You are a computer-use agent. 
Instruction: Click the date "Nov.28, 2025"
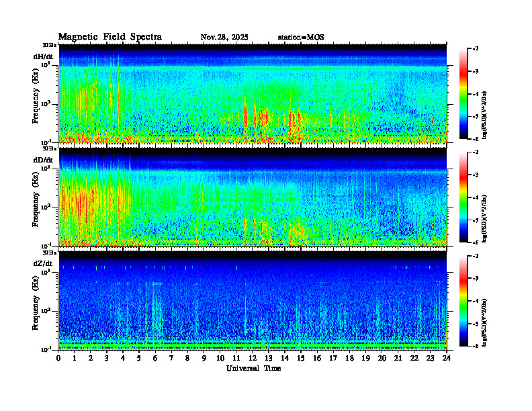pos(224,38)
